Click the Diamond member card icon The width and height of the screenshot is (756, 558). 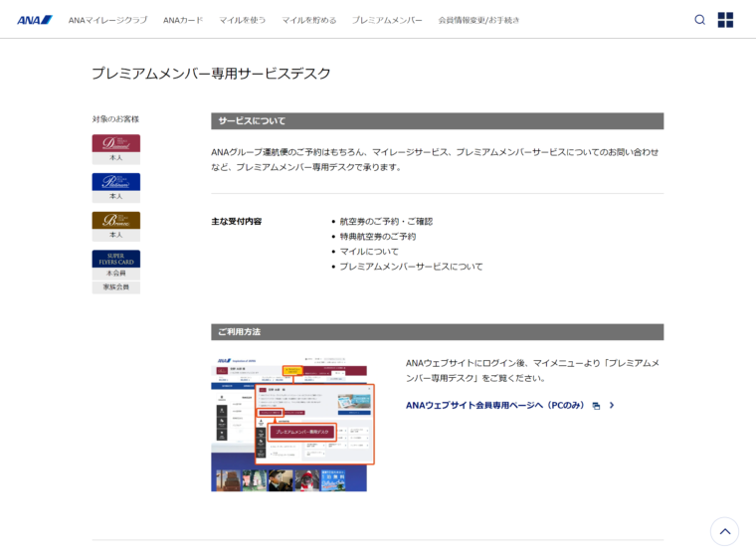point(116,143)
